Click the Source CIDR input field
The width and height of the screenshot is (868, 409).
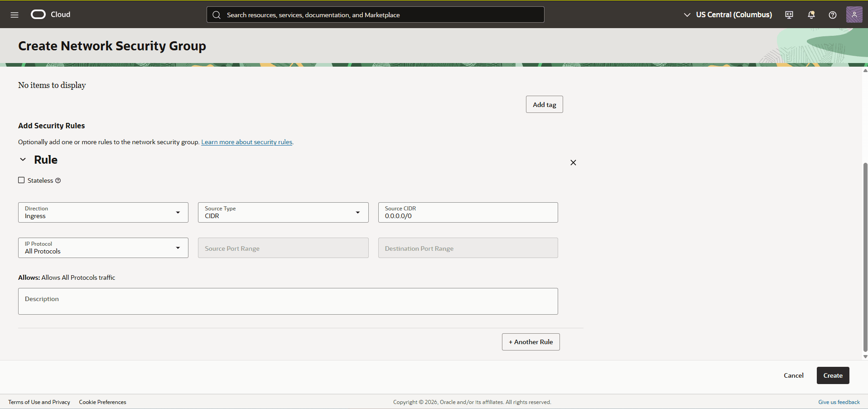point(468,212)
